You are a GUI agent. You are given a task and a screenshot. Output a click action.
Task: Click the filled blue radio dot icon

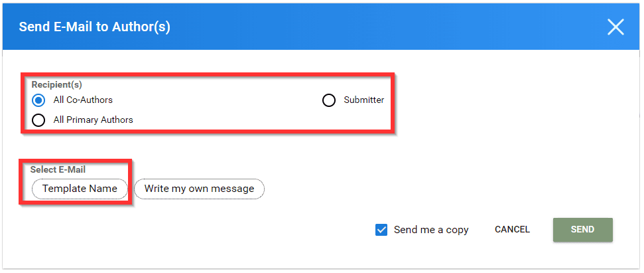[38, 100]
